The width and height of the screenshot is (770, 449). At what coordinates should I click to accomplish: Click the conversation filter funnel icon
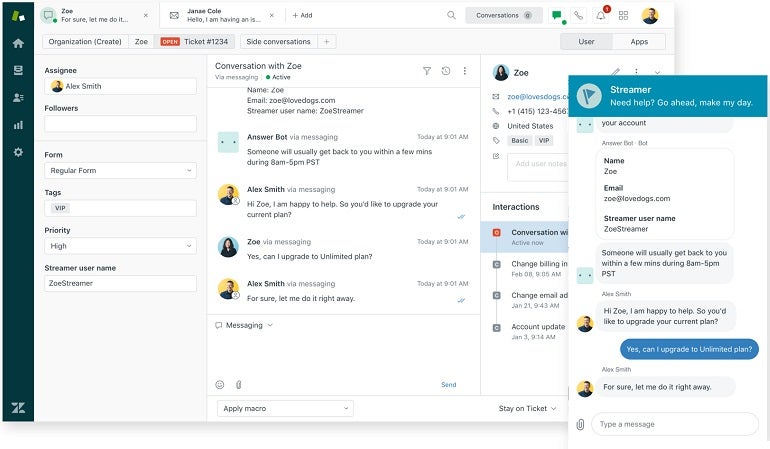coord(427,71)
